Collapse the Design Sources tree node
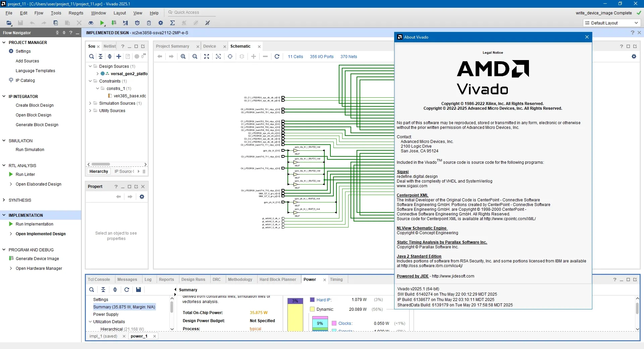The width and height of the screenshot is (644, 349). (90, 66)
